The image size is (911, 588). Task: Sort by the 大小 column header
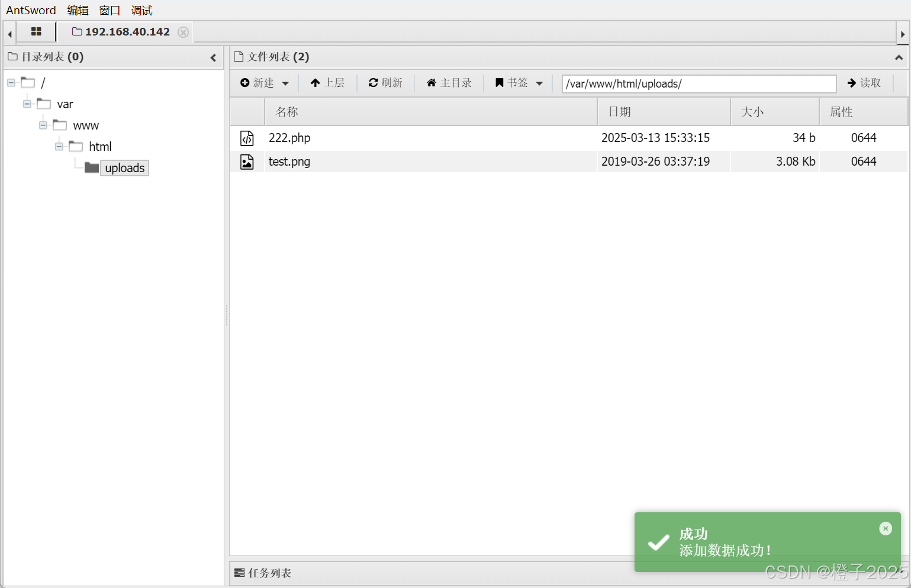(775, 112)
